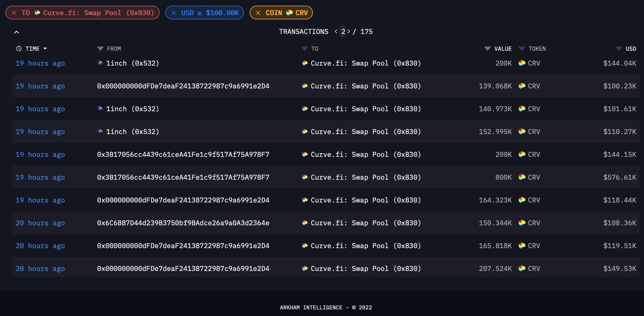Viewport: 644px width, 316px height.
Task: Open Curve.fi Swap Pool recipient in the $108.36K row
Action: pyautogui.click(x=366, y=223)
